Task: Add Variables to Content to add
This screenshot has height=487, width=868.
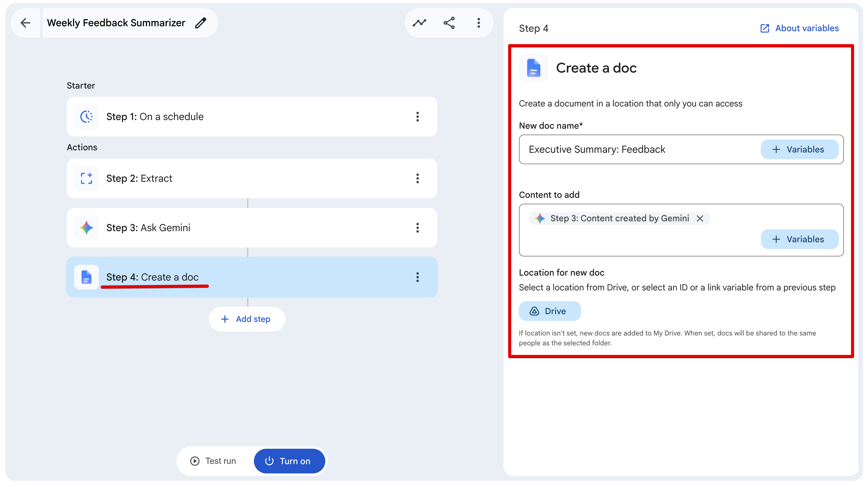Action: coord(799,239)
